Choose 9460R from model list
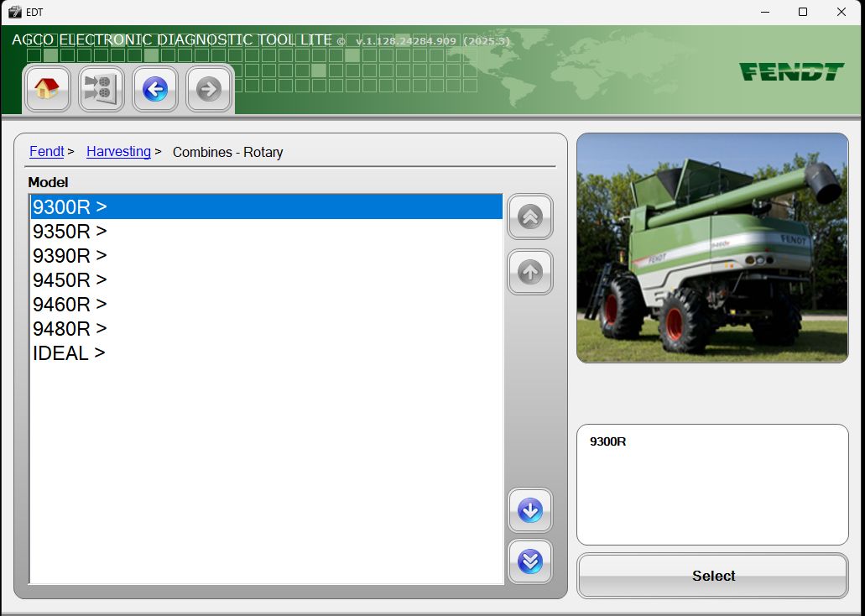The width and height of the screenshot is (865, 616). click(267, 304)
